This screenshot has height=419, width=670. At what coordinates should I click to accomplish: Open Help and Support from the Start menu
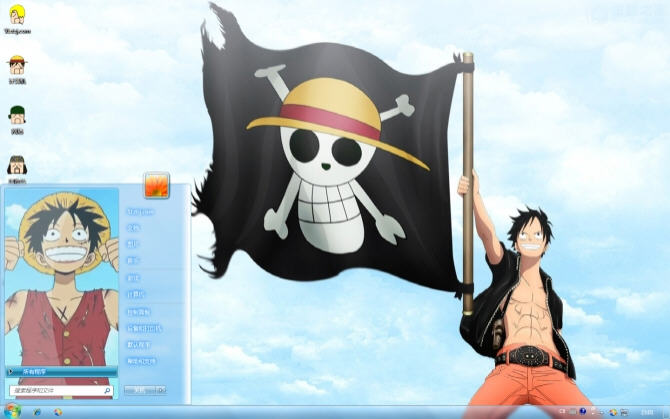pyautogui.click(x=141, y=361)
